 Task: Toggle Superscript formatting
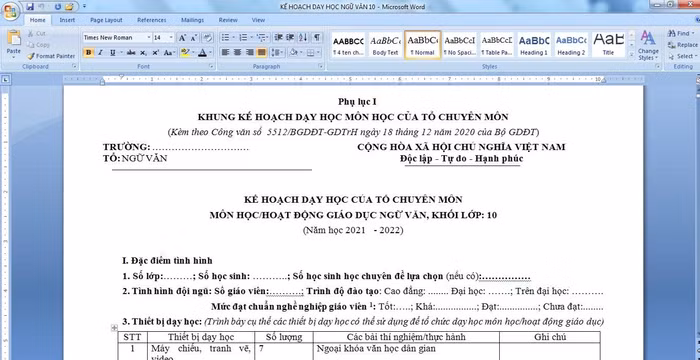155,53
